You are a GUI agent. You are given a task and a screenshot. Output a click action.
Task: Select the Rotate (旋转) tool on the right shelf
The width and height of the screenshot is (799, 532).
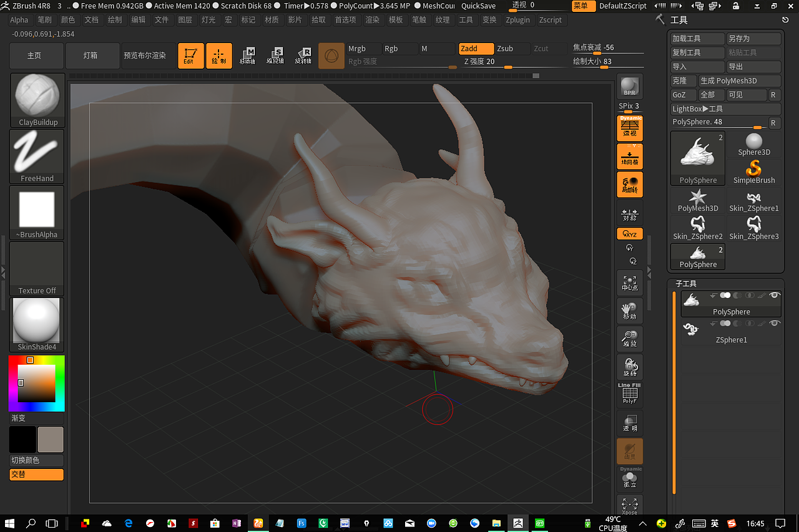coord(629,367)
